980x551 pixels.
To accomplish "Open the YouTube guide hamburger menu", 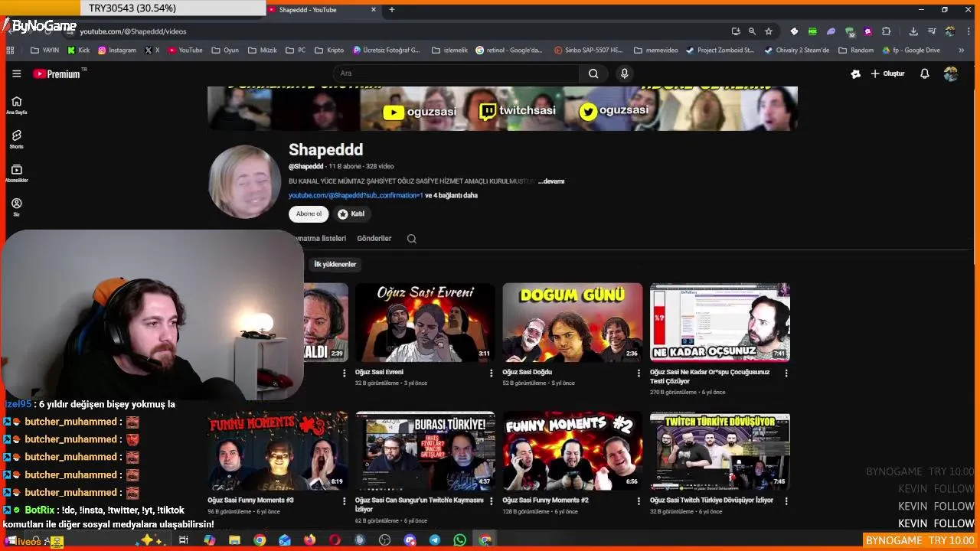I will tap(16, 73).
